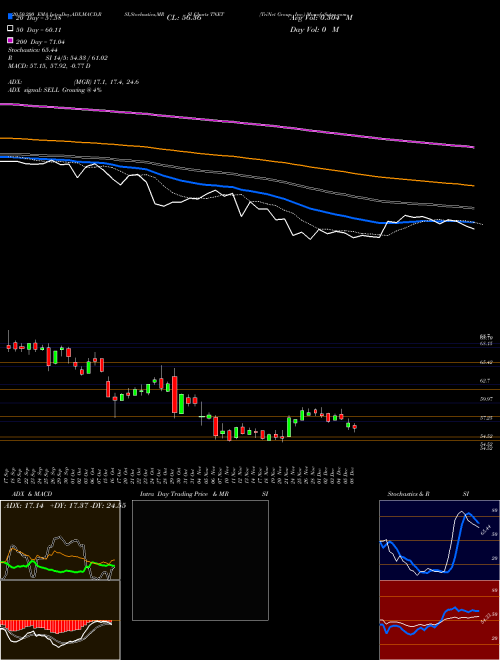Click the 'ADX signal: SELL Growing @ 4%' text
Image resolution: width=500 pixels, height=660 pixels.
(55, 90)
